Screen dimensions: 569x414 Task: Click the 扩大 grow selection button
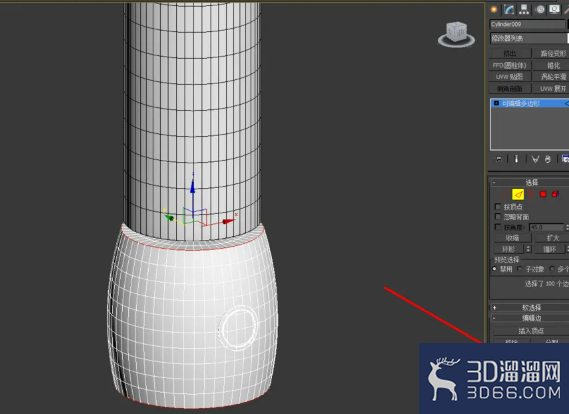click(x=552, y=238)
